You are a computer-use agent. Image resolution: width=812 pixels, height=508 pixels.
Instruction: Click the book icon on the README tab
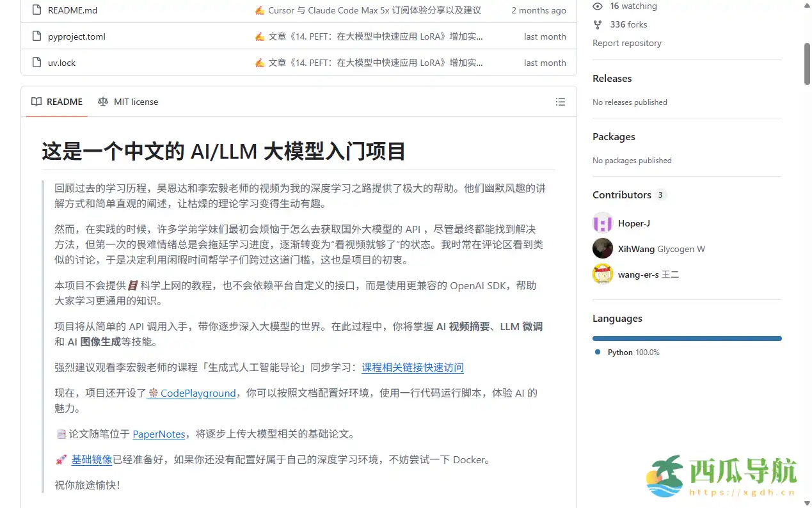click(x=36, y=101)
